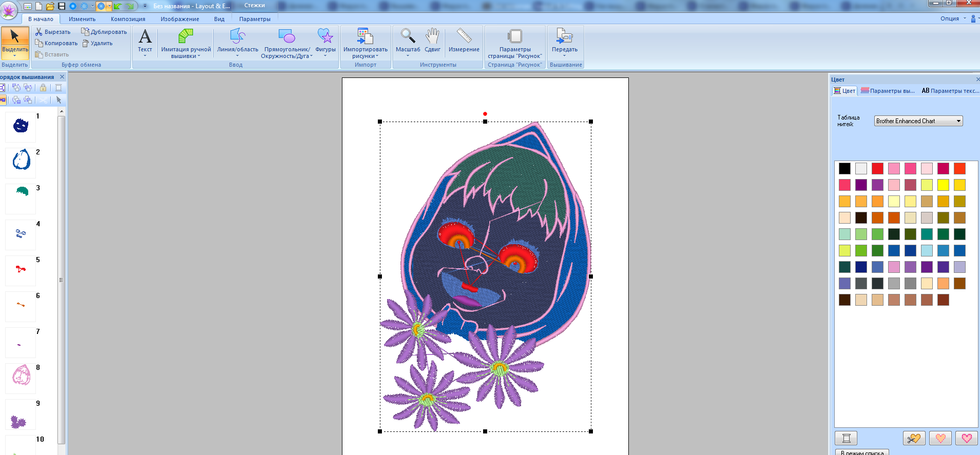Image resolution: width=980 pixels, height=455 pixels.
Task: Pick the black thread color swatch
Action: click(844, 168)
